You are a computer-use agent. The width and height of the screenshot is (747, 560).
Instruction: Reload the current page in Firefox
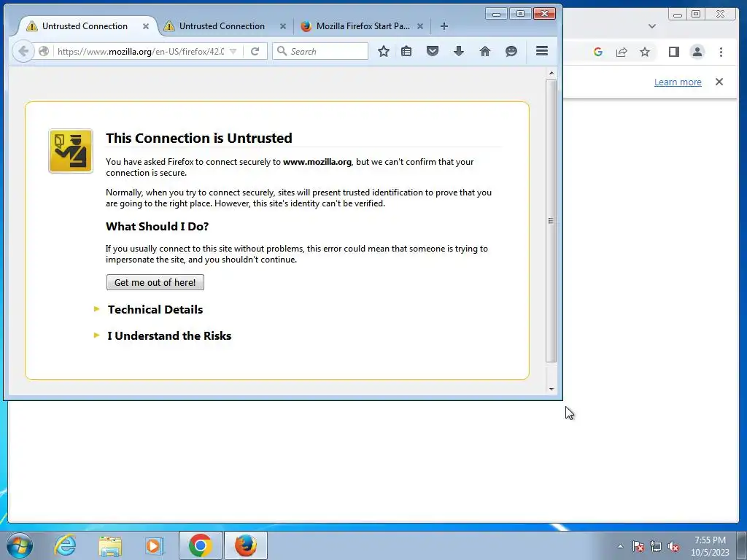click(x=255, y=51)
